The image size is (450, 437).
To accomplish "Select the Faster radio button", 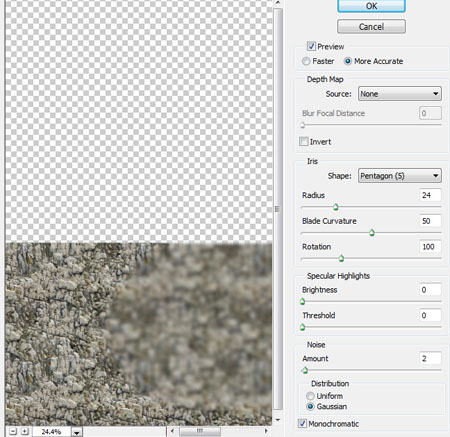I will (306, 61).
